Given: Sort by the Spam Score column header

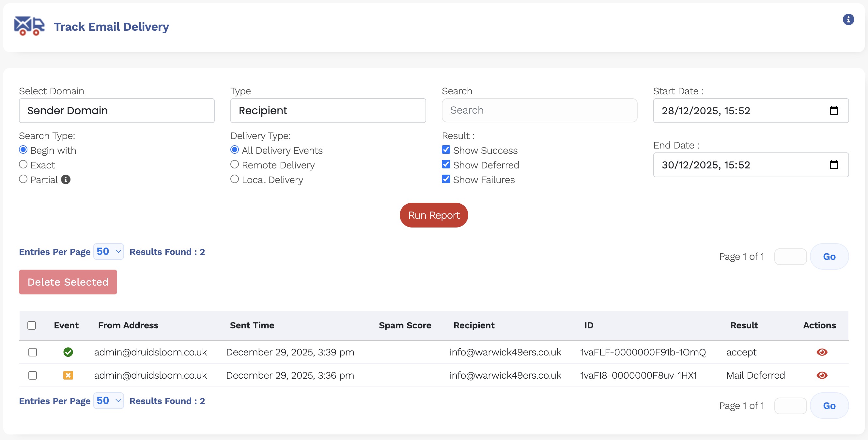Looking at the screenshot, I should 405,325.
